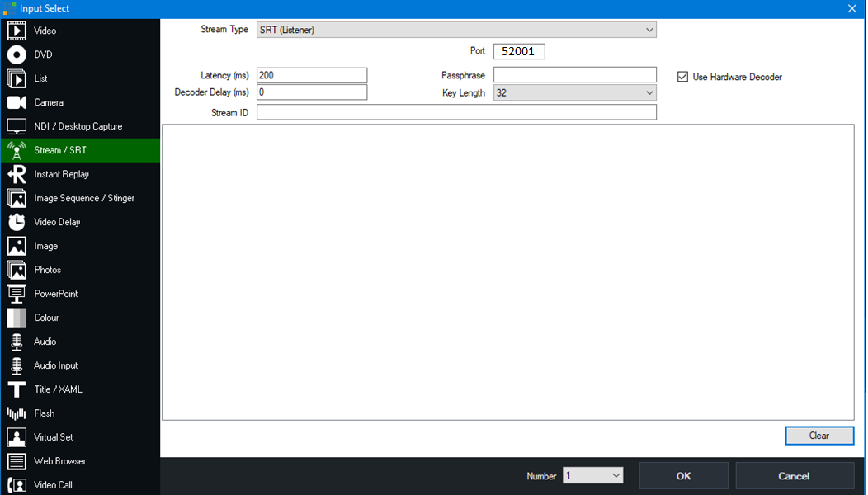Open the input Number dropdown
The height and width of the screenshot is (495, 868).
pos(592,476)
